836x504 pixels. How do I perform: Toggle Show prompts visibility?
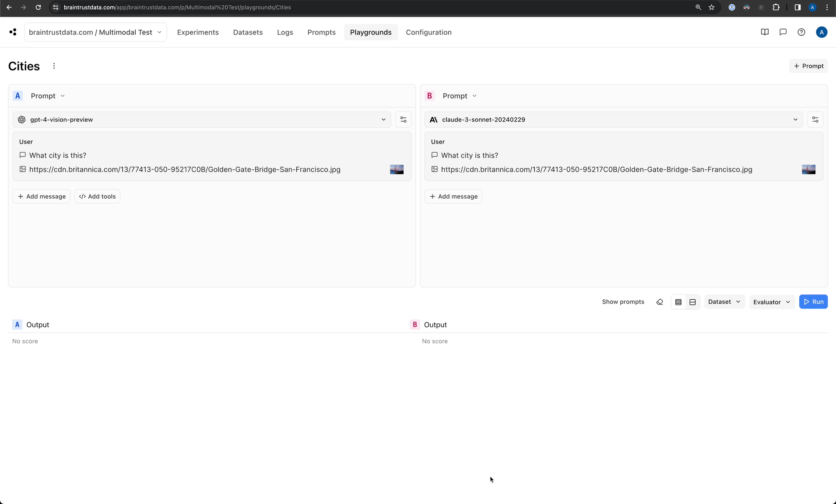(623, 302)
